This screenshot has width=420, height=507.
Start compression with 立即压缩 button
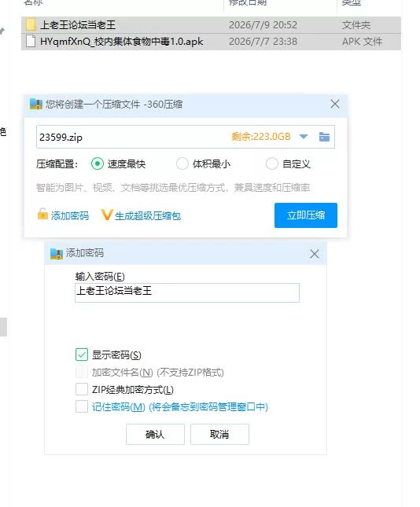[306, 215]
